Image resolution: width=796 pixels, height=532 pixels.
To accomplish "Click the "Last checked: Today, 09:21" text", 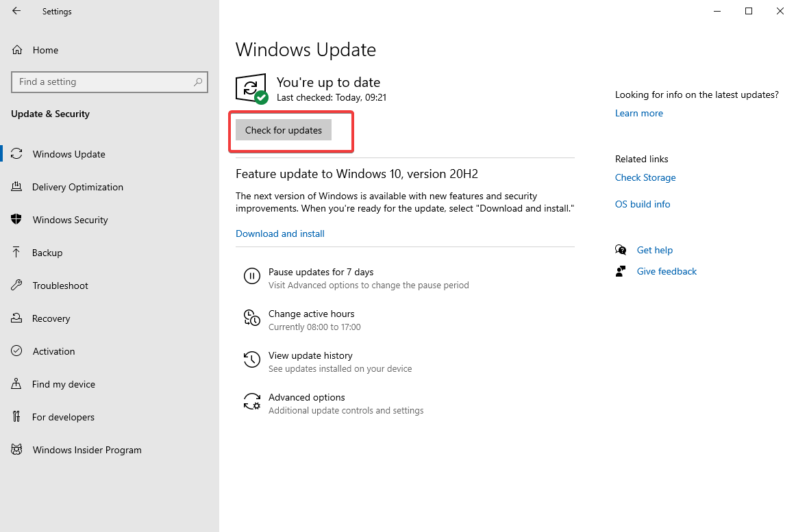I will (x=332, y=97).
